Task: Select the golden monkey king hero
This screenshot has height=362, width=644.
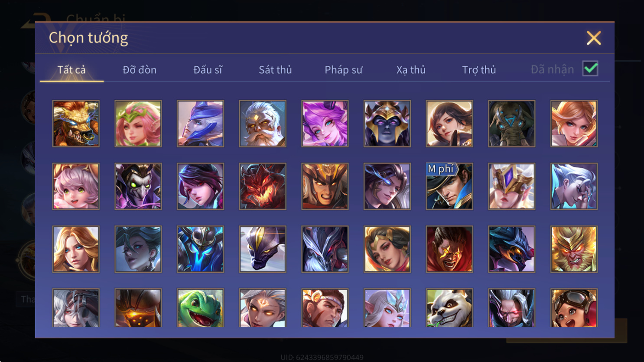Action: [574, 249]
